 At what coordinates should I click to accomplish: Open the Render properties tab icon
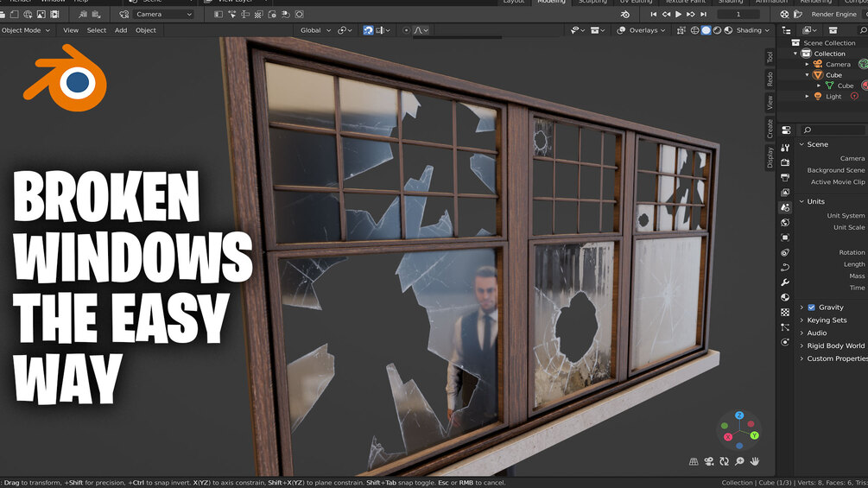click(x=785, y=162)
